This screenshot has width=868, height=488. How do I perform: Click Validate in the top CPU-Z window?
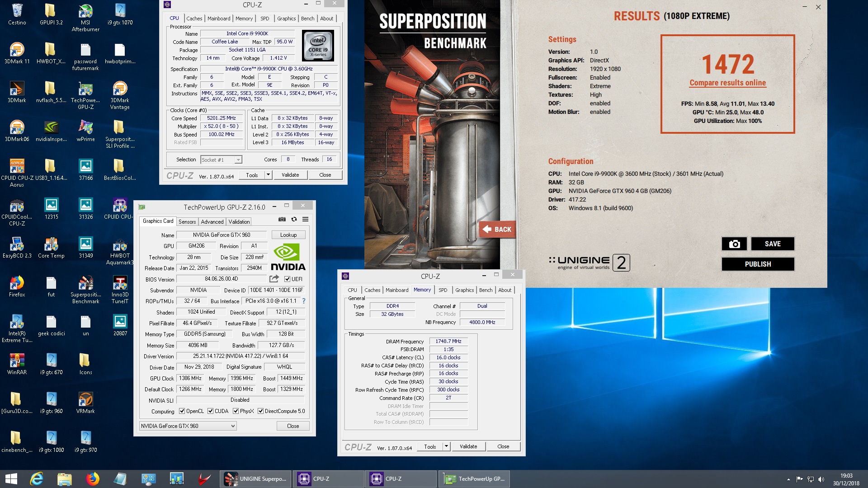pyautogui.click(x=290, y=175)
